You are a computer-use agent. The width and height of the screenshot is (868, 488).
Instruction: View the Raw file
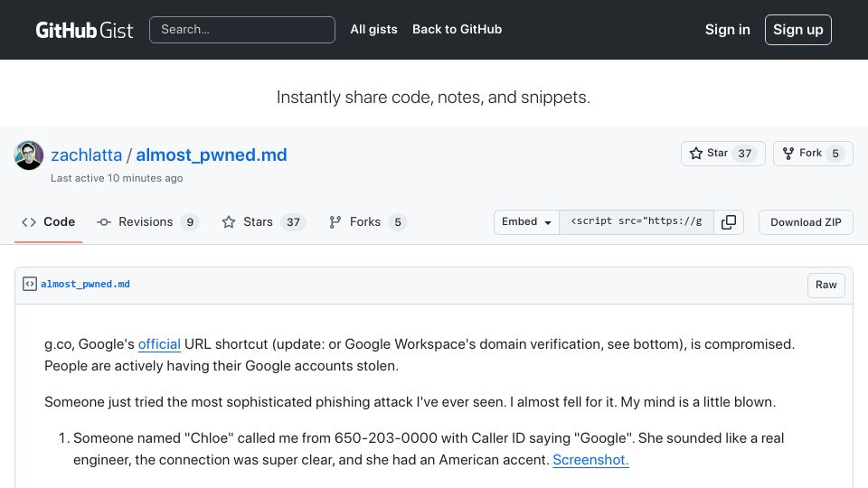(826, 285)
